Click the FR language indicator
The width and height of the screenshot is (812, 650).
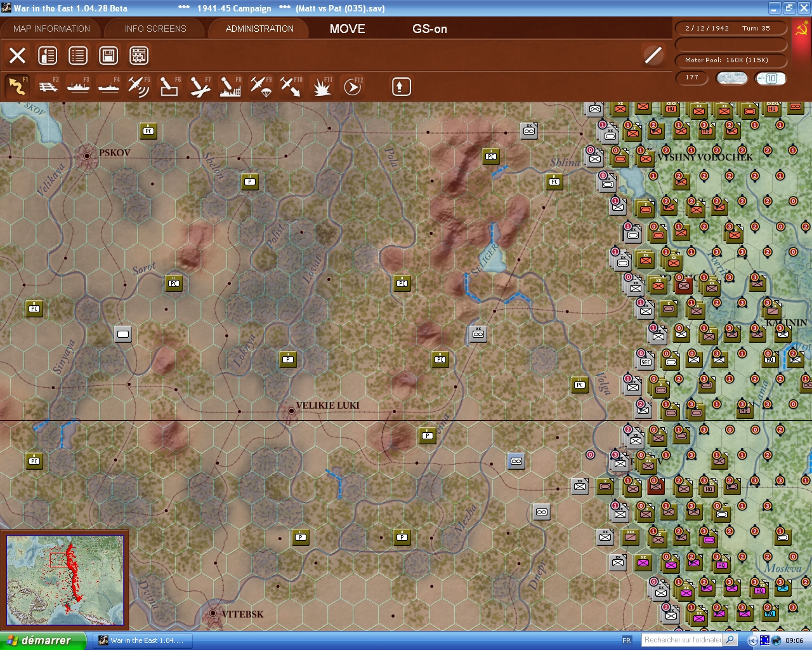pos(627,640)
